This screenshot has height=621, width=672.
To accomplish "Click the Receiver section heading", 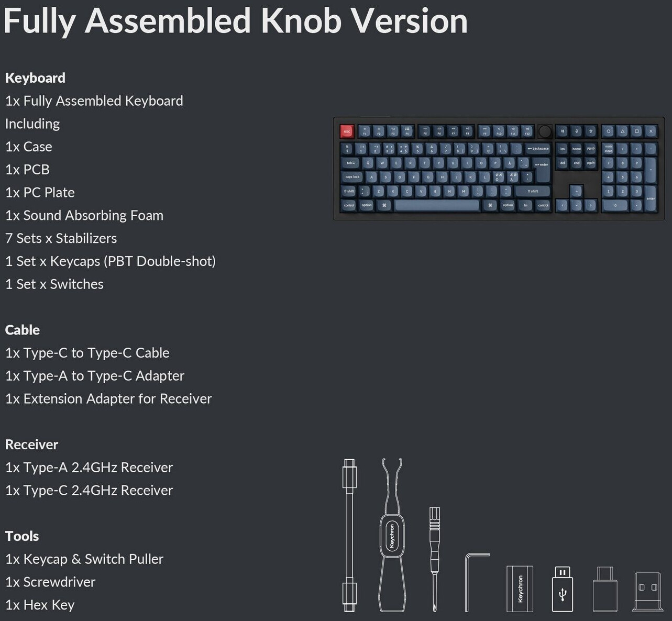I will click(31, 445).
